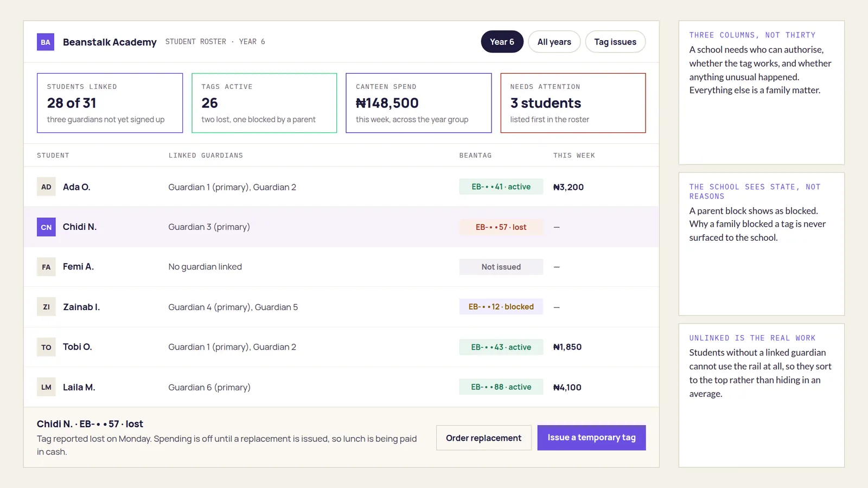Click the Not issued tag badge
Viewport: 868px width, 488px height.
[501, 267]
